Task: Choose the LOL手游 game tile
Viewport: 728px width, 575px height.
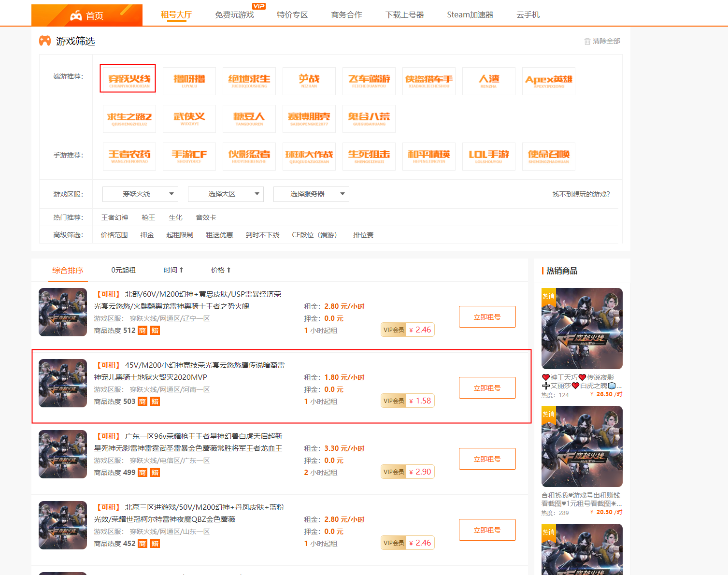Action: [488, 156]
